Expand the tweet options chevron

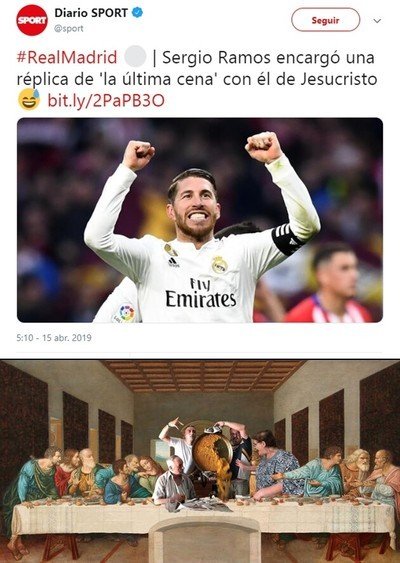pyautogui.click(x=377, y=21)
